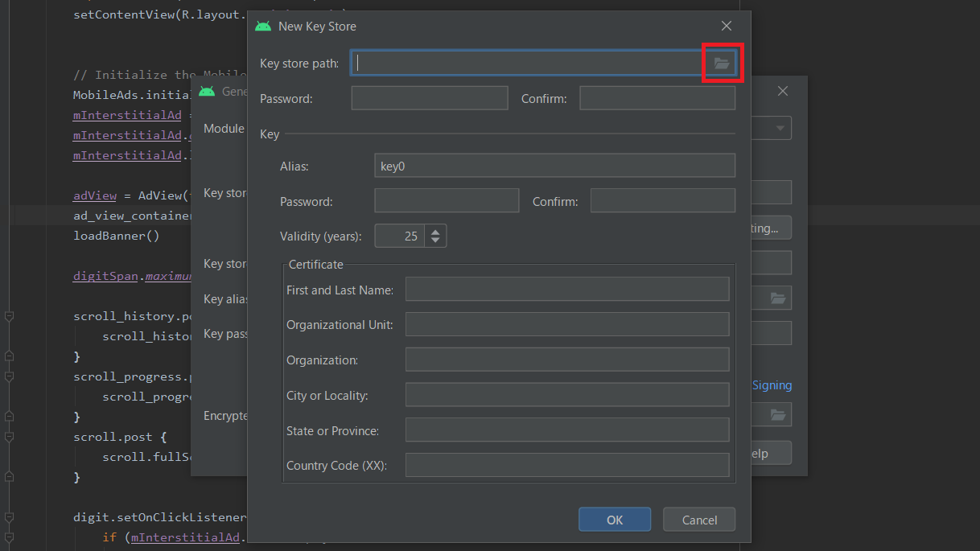Click the Password field below Key store path

[429, 98]
